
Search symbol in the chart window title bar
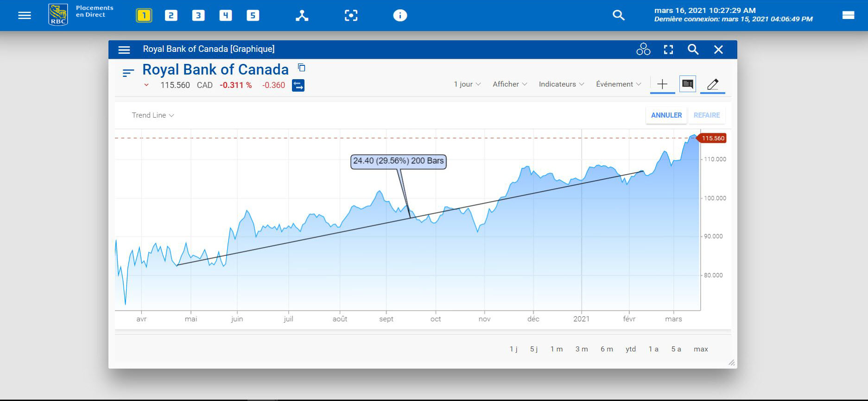click(693, 50)
